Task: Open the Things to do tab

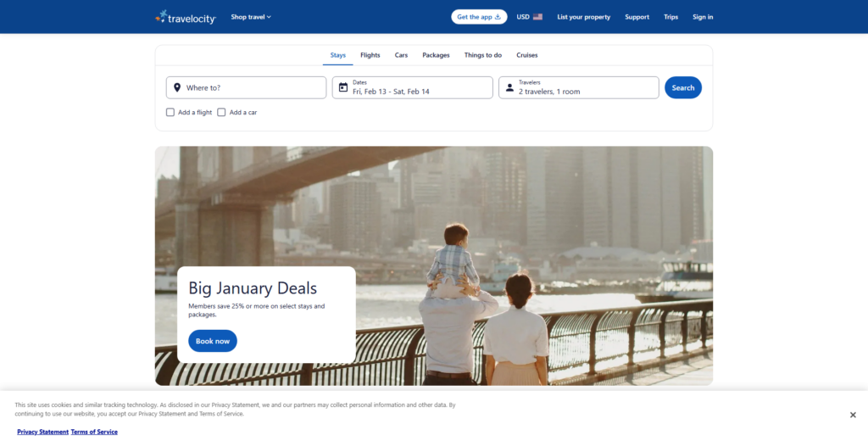Action: click(x=482, y=55)
